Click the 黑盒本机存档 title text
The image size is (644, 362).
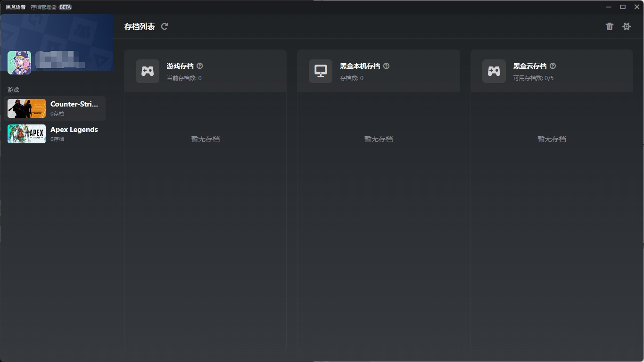click(360, 66)
